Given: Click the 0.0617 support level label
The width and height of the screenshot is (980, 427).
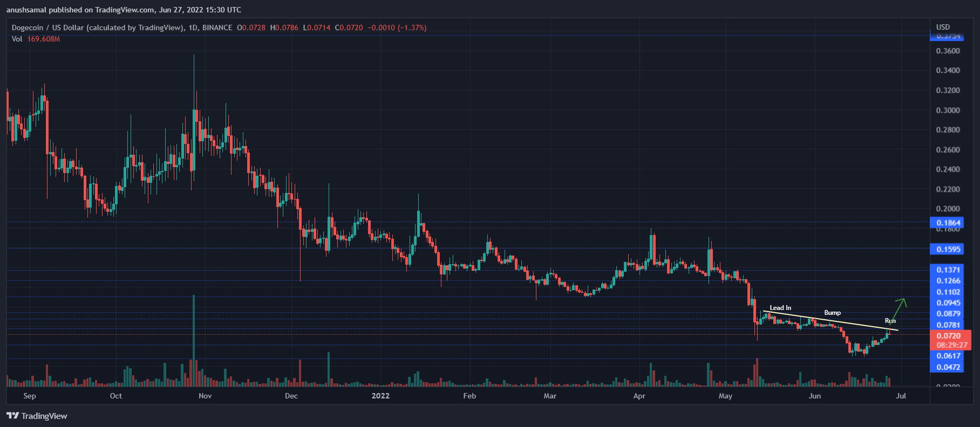Looking at the screenshot, I should pyautogui.click(x=948, y=356).
